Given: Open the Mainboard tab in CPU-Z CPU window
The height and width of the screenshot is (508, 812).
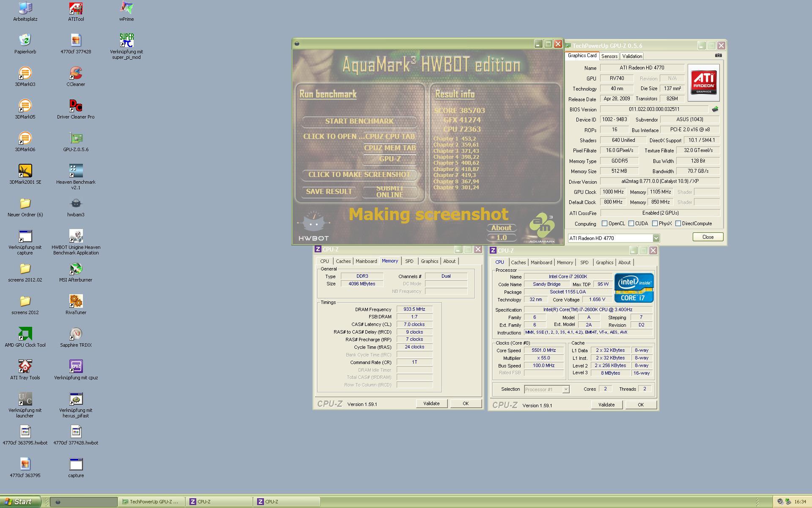Looking at the screenshot, I should click(x=541, y=262).
